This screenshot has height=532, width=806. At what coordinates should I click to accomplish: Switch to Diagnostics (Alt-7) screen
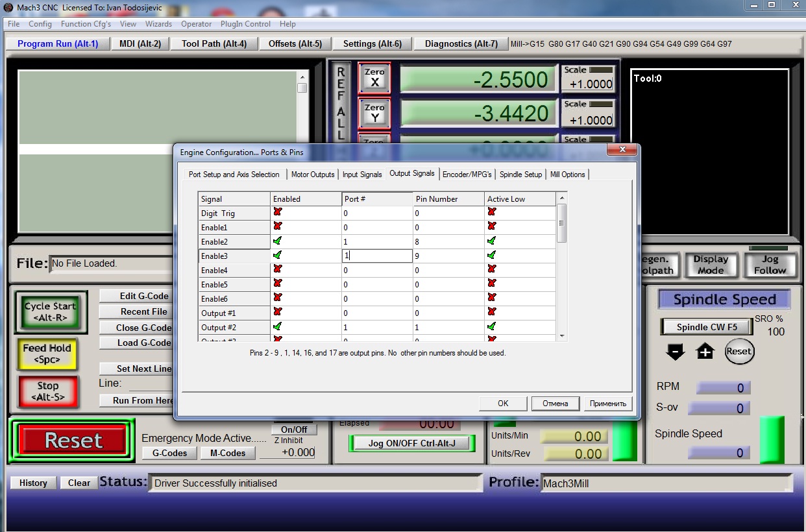pyautogui.click(x=461, y=43)
